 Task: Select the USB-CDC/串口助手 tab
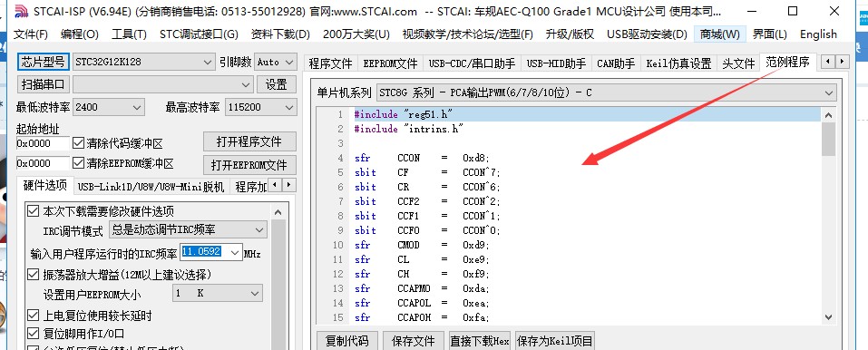point(473,63)
